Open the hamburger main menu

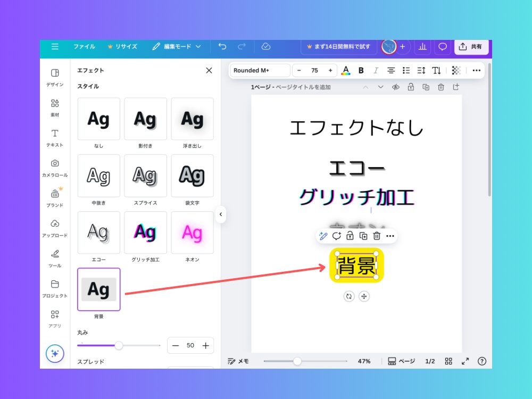tap(55, 46)
